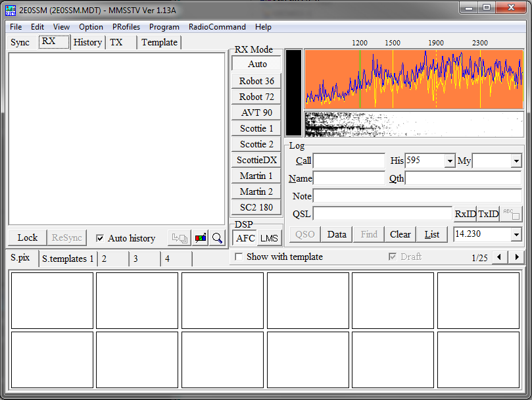Viewport: 532px width, 400px height.
Task: Open the RadioCommand menu
Action: coord(217,27)
